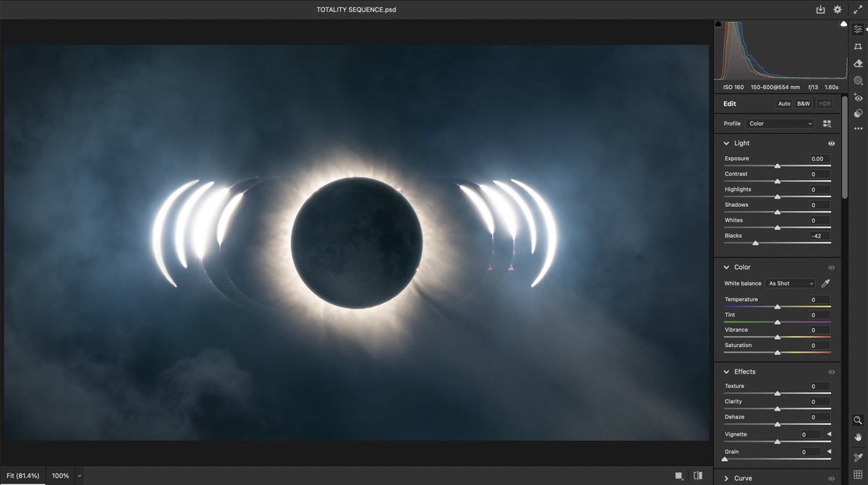Click the f/13 aperture text
Viewport: 868px width, 485px height.
pyautogui.click(x=814, y=87)
